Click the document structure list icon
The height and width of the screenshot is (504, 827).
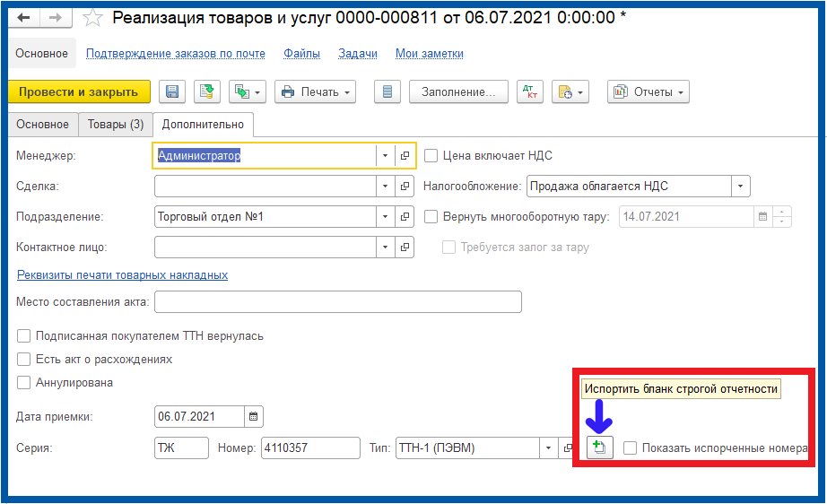tap(387, 92)
